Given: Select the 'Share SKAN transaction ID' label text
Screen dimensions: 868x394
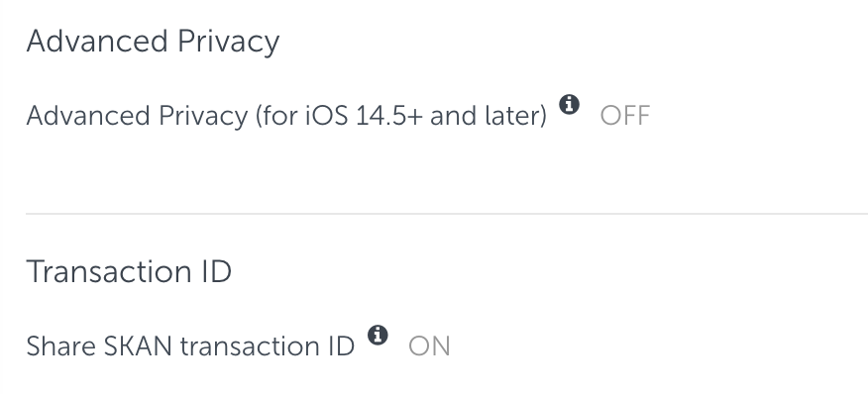Looking at the screenshot, I should pyautogui.click(x=190, y=346).
